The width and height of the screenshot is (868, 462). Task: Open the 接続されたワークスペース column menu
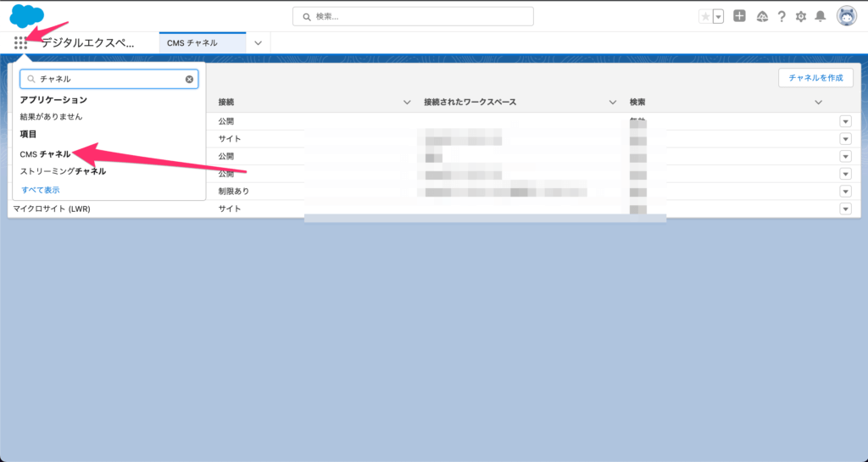[x=612, y=103]
